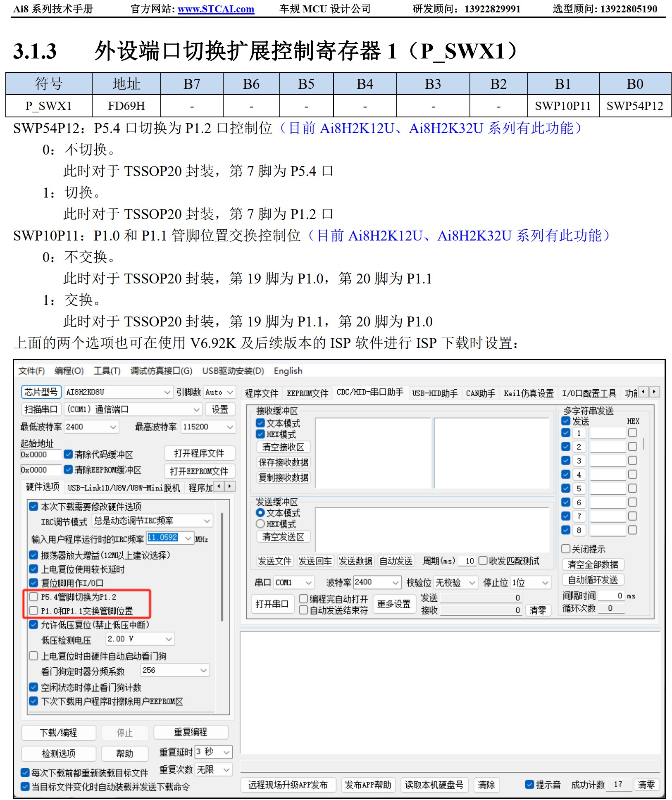
Task: Click the 下载/编程 button
Action: tap(59, 733)
